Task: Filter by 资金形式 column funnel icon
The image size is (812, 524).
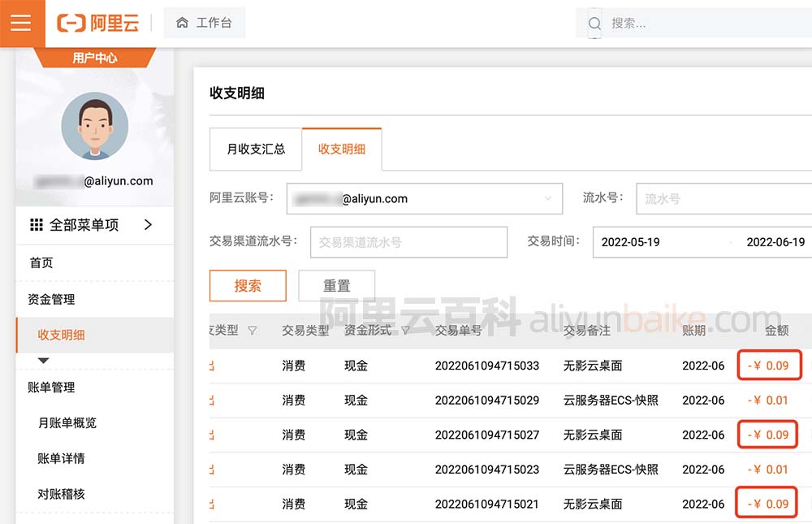Action: click(x=405, y=330)
